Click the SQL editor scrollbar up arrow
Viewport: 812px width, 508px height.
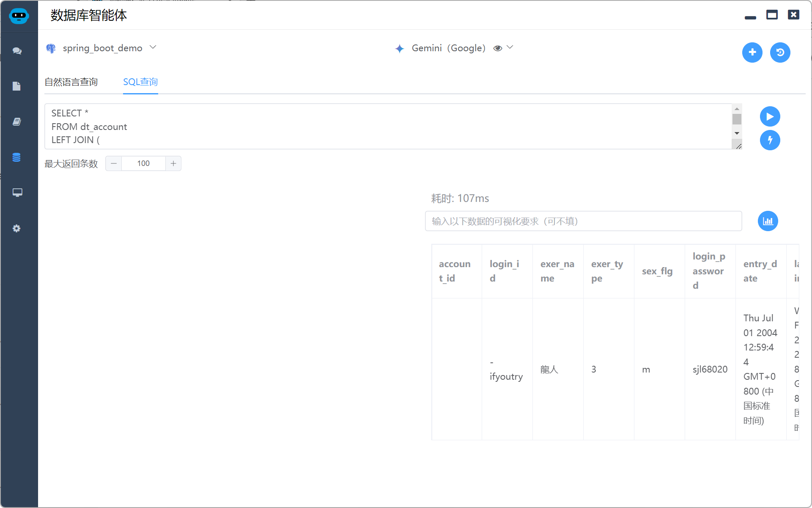tap(737, 109)
